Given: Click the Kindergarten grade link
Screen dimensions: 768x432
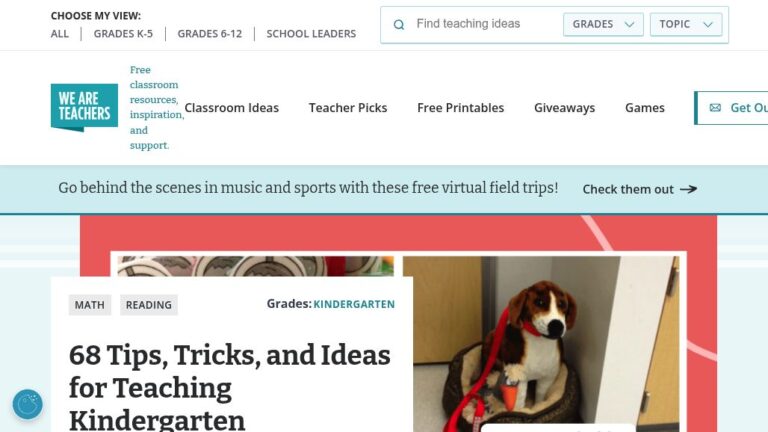Looking at the screenshot, I should 354,304.
